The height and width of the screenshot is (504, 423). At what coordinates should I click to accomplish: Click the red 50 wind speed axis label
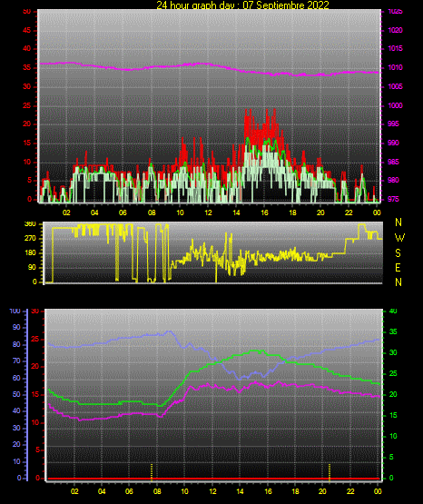(x=26, y=12)
